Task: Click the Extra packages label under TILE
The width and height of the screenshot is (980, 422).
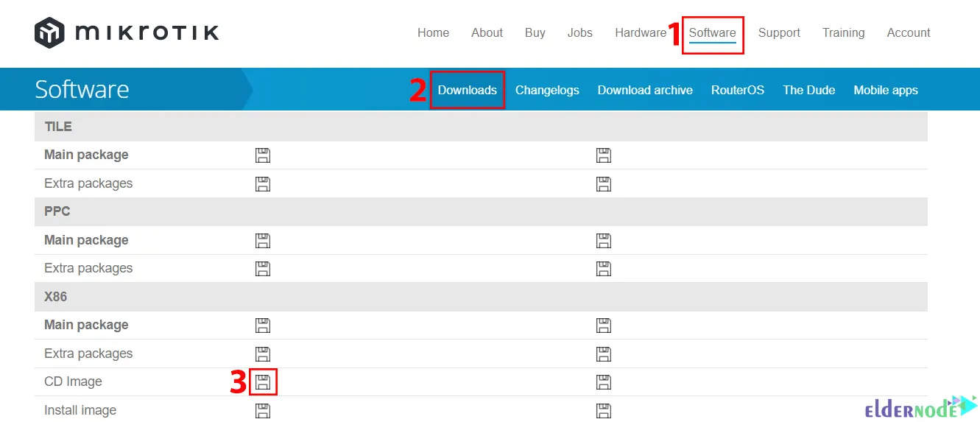Action: click(88, 183)
